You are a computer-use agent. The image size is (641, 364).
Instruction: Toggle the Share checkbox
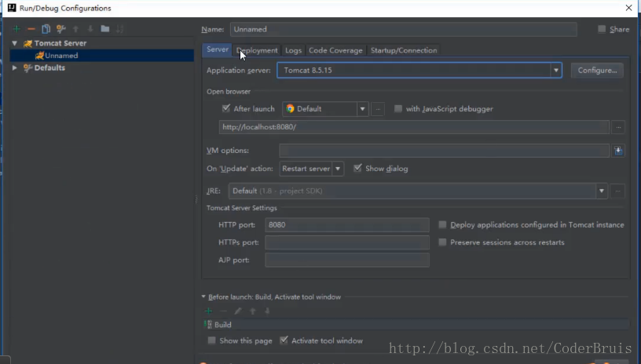click(x=602, y=29)
